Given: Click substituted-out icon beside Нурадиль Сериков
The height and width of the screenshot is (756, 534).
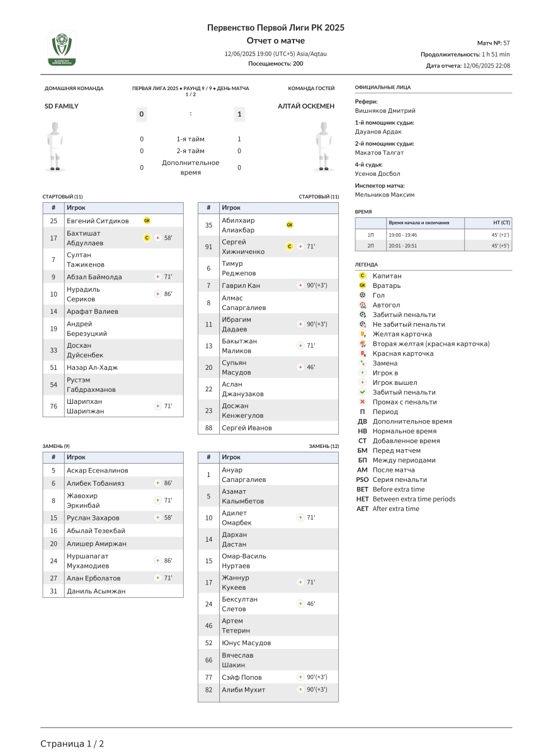Looking at the screenshot, I should [x=157, y=294].
